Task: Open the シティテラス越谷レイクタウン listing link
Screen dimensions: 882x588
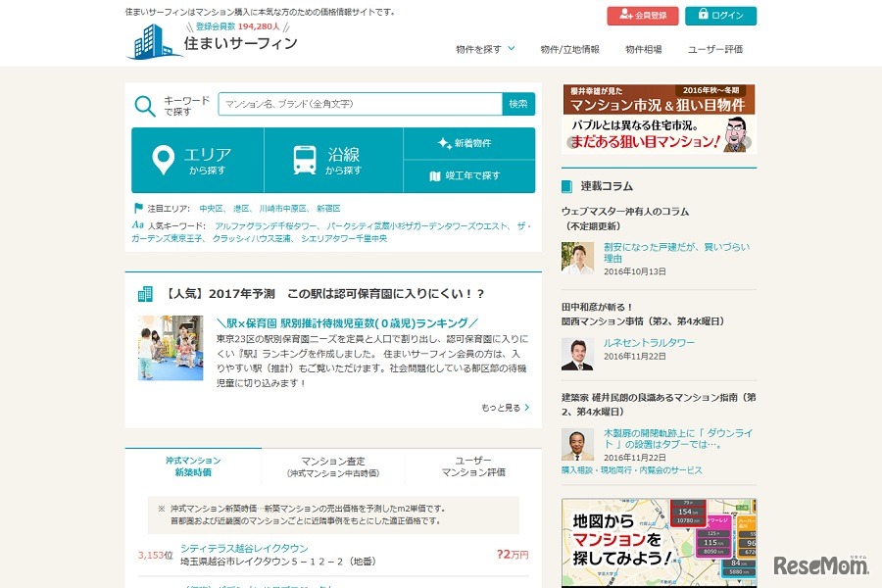Action: 244,549
